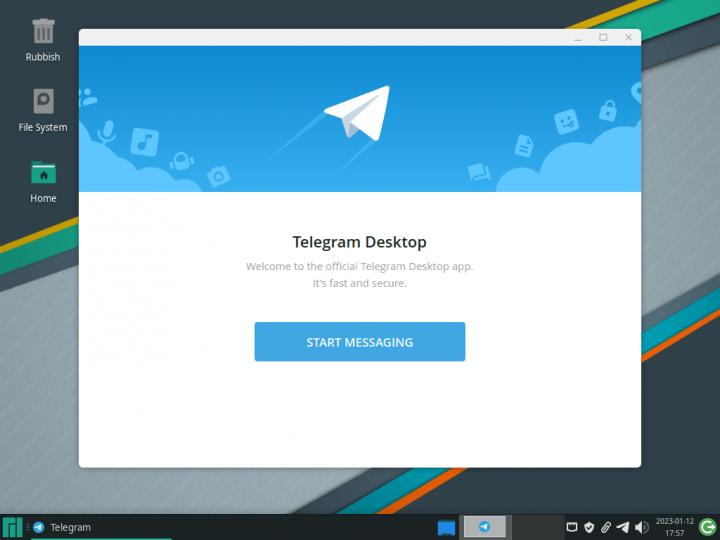
Task: Switch to first workspace with Telegram thumbnail
Action: 485,527
